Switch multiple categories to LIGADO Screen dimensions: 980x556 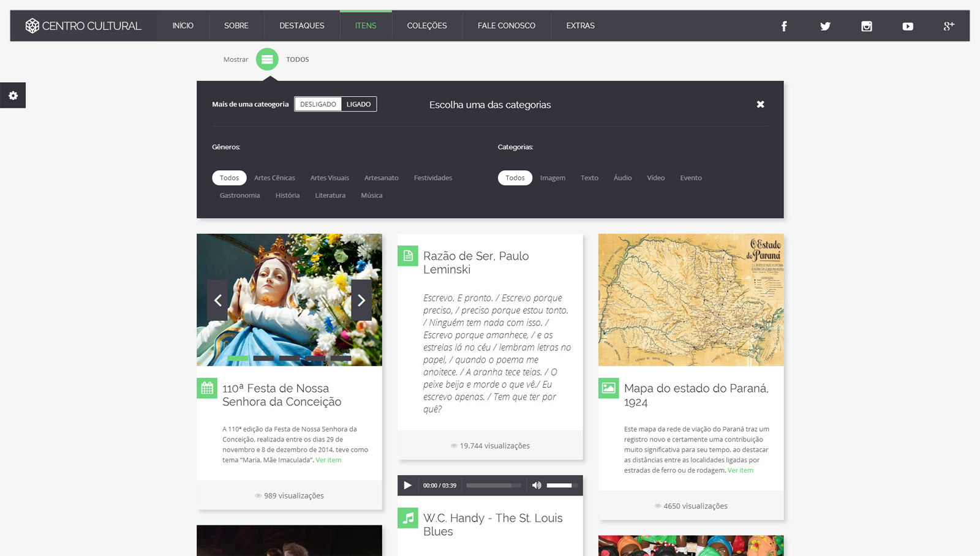[358, 104]
